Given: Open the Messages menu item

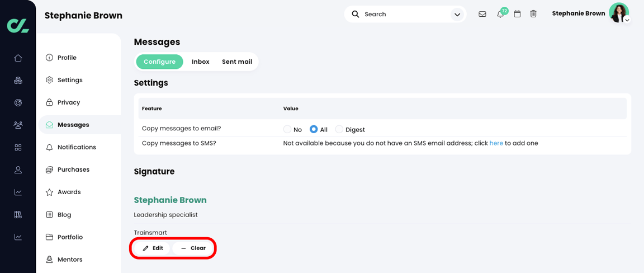Looking at the screenshot, I should coord(80,125).
